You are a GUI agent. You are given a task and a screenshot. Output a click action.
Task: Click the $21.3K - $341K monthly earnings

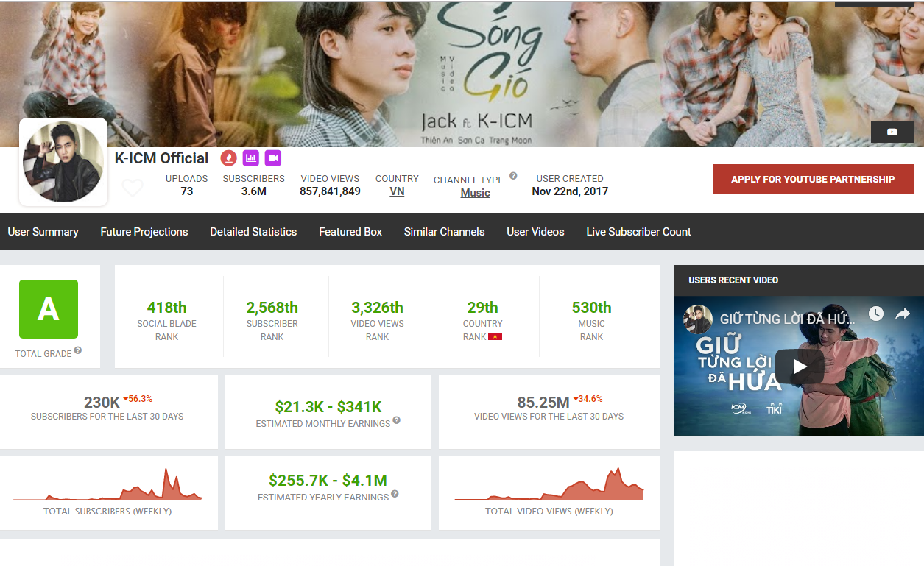tap(328, 407)
